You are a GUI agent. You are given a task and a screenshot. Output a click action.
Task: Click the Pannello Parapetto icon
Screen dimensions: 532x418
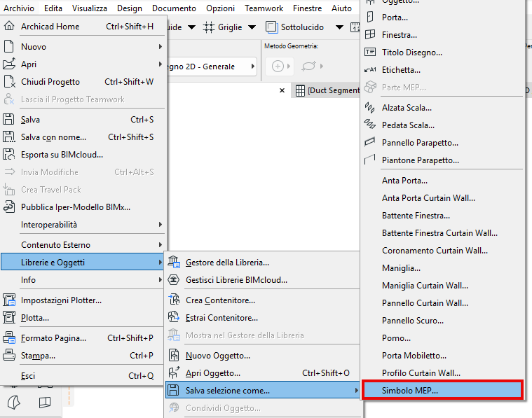tap(369, 141)
